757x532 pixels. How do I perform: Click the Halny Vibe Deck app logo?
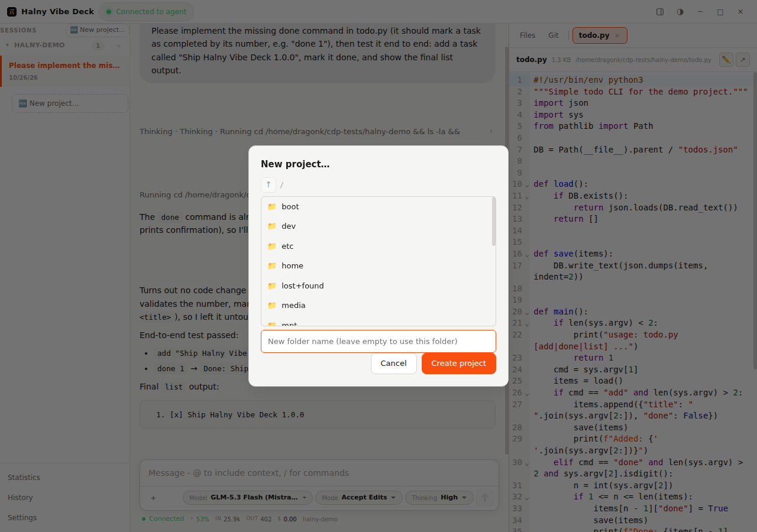pyautogui.click(x=12, y=12)
